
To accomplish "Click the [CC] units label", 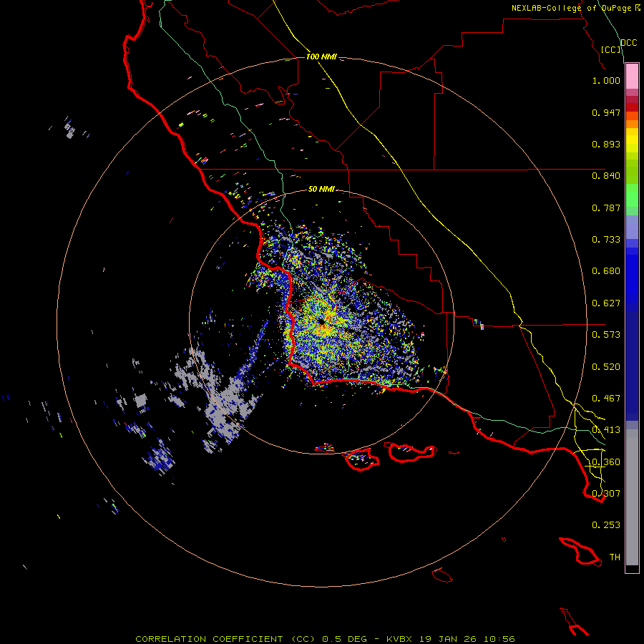I will [611, 49].
